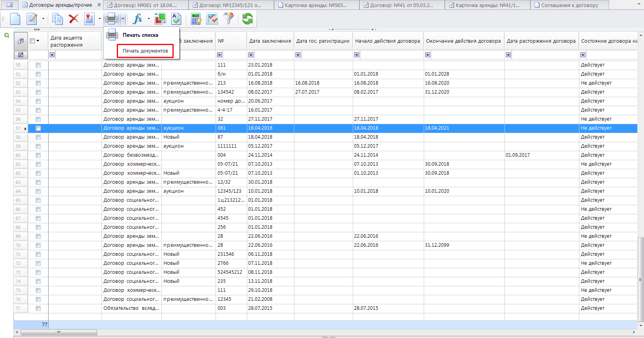Check the checkbox in row 57
The height and width of the screenshot is (338, 644).
click(x=38, y=128)
